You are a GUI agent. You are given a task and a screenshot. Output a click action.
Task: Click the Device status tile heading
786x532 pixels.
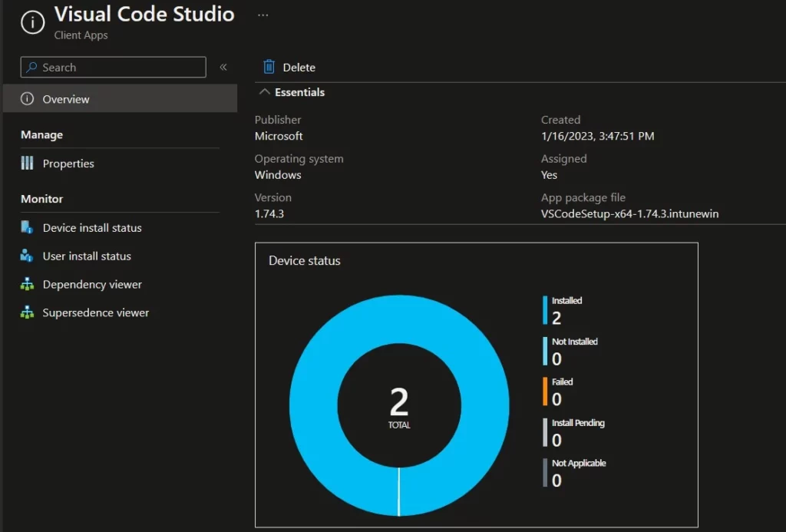(x=304, y=261)
